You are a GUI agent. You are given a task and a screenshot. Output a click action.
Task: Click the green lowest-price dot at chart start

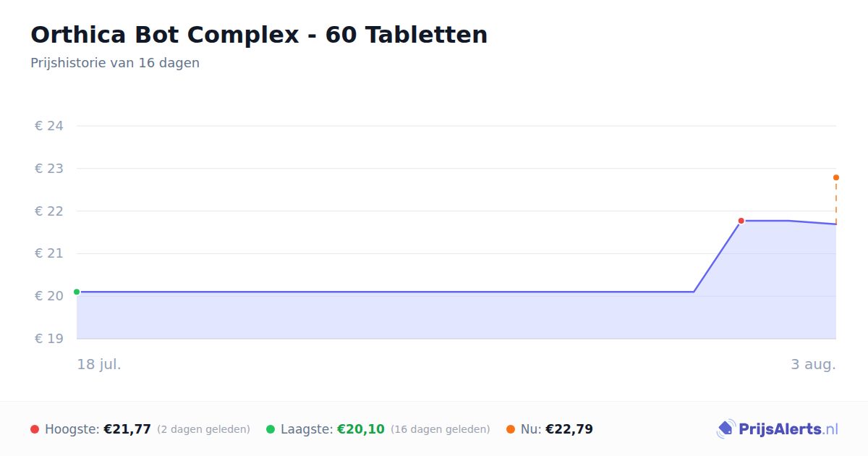pos(77,292)
